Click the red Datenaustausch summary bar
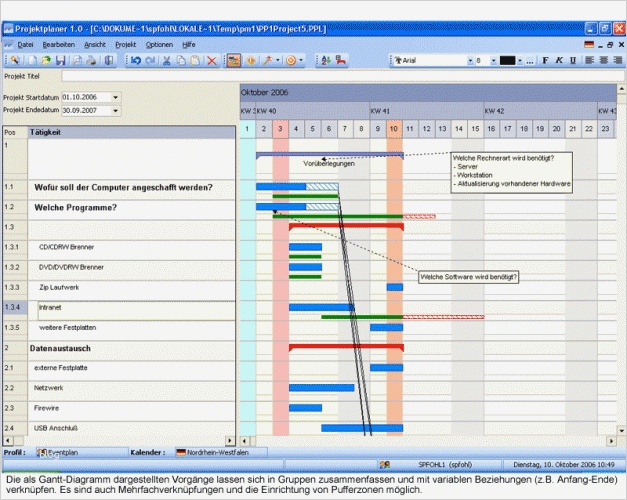Image resolution: width=627 pixels, height=500 pixels. (346, 346)
